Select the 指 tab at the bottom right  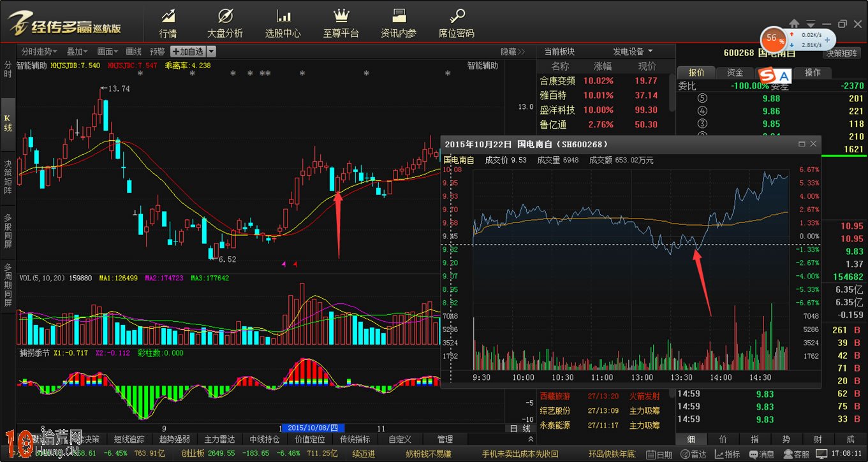755,440
